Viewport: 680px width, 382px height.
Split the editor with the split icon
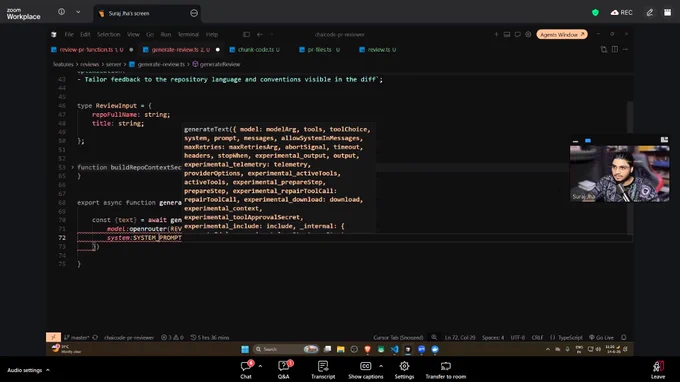tap(615, 49)
